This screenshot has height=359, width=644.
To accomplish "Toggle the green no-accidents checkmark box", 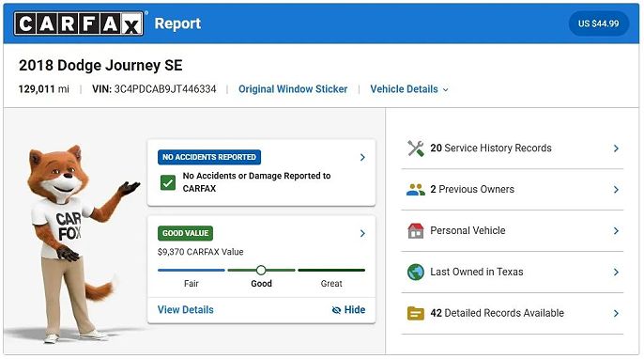I will click(x=167, y=182).
